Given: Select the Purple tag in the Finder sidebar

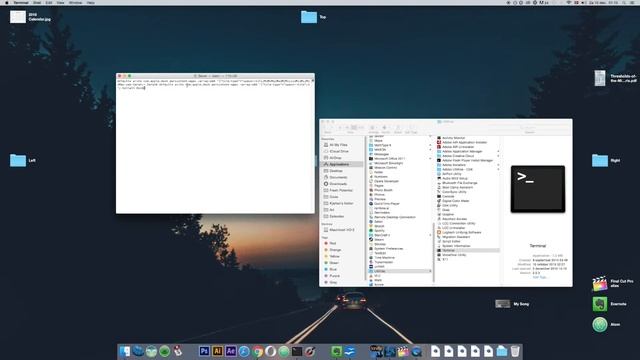Looking at the screenshot, I should (x=334, y=276).
